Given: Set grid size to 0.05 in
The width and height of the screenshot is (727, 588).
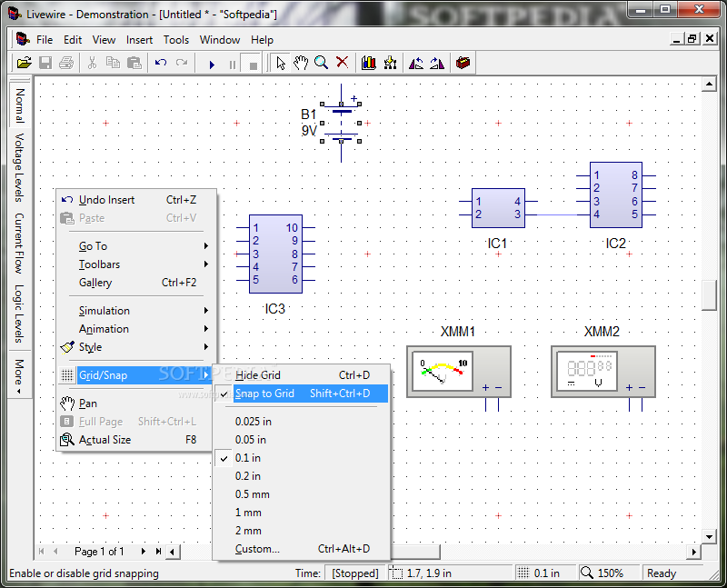Looking at the screenshot, I should pos(302,440).
